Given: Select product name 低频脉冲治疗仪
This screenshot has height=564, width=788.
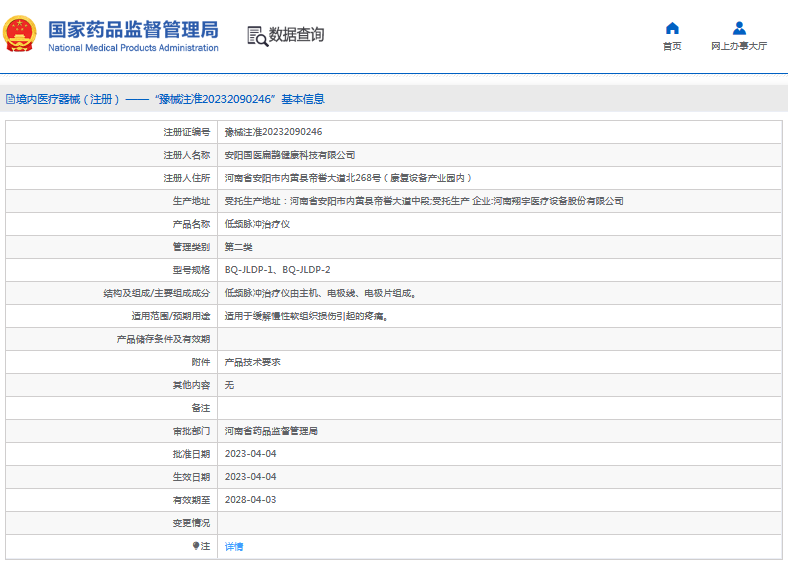Looking at the screenshot, I should (257, 224).
